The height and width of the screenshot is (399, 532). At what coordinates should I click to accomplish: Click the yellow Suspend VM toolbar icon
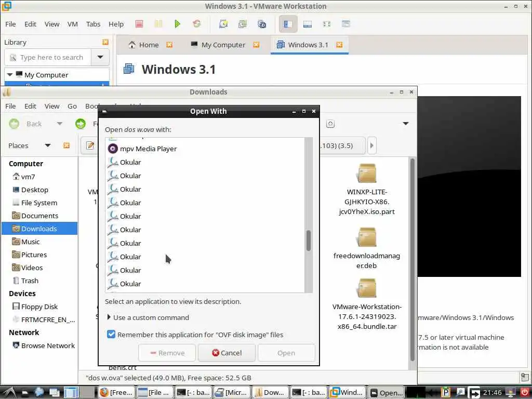(158, 24)
